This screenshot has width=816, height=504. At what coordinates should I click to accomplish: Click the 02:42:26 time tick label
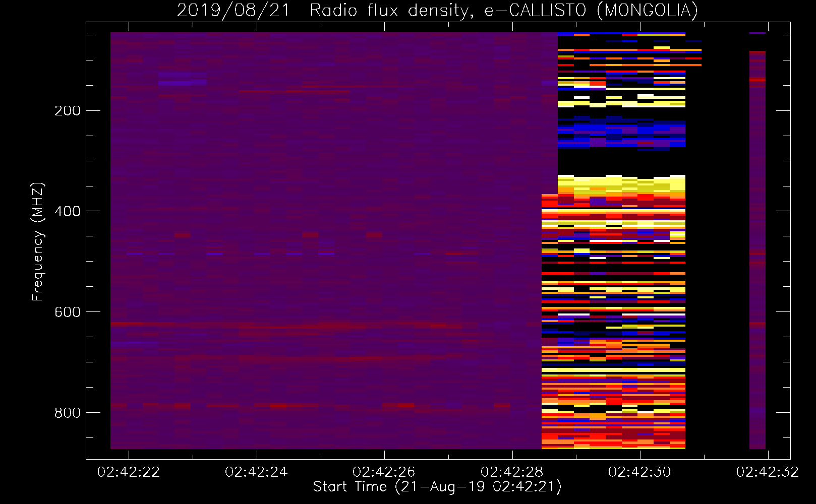(x=384, y=472)
